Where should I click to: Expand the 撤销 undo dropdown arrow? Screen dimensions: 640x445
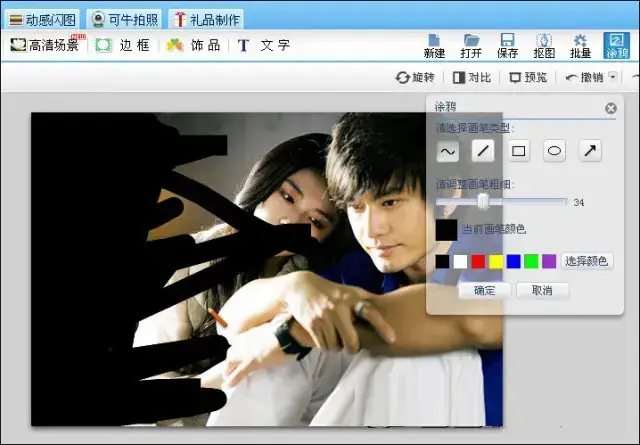click(613, 76)
